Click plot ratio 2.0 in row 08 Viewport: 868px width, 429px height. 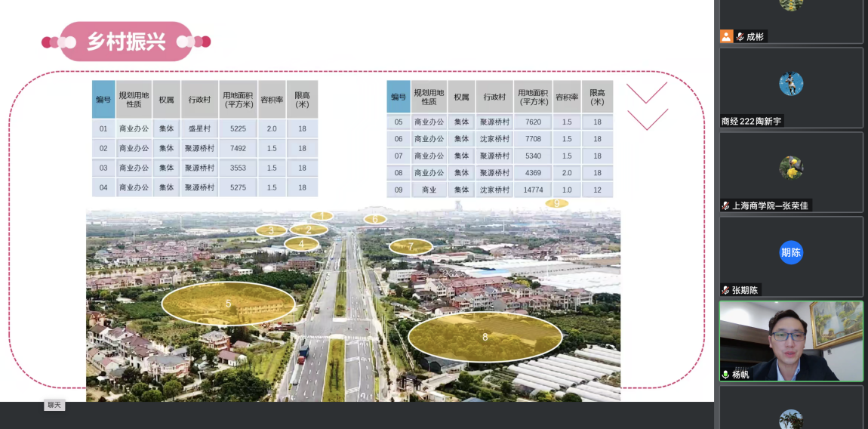click(x=567, y=173)
